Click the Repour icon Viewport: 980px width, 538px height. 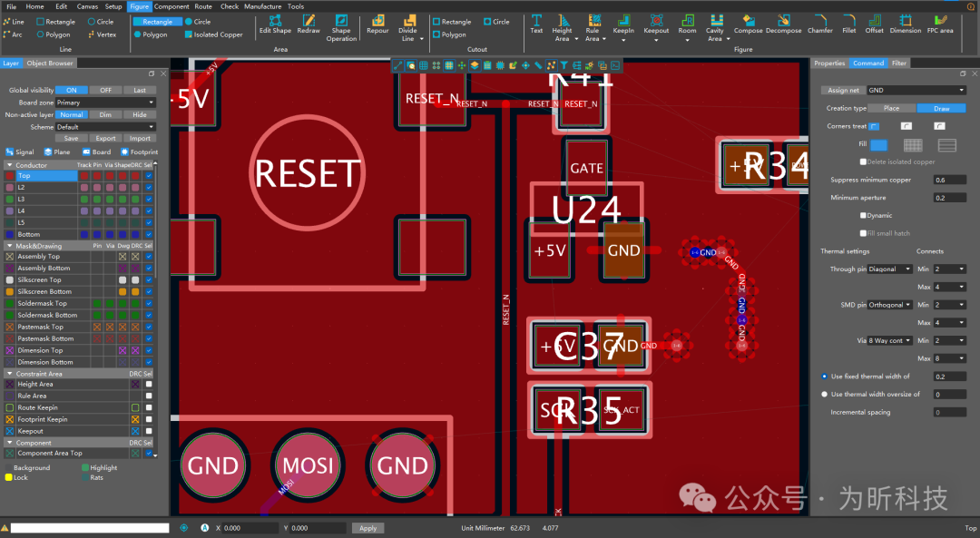(x=377, y=22)
